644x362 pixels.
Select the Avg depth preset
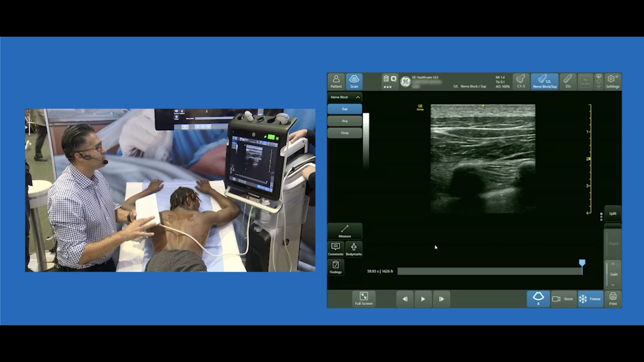(x=345, y=121)
